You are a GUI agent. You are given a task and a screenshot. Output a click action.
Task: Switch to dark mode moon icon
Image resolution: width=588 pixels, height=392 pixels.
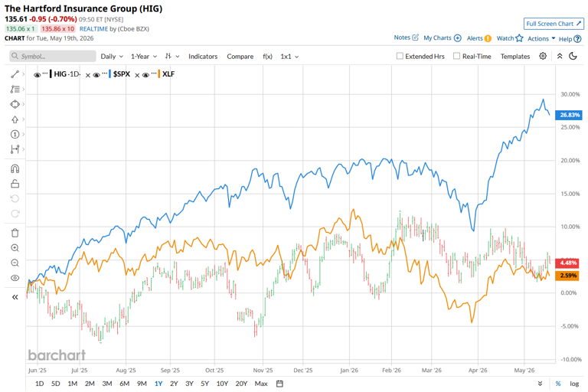point(573,56)
